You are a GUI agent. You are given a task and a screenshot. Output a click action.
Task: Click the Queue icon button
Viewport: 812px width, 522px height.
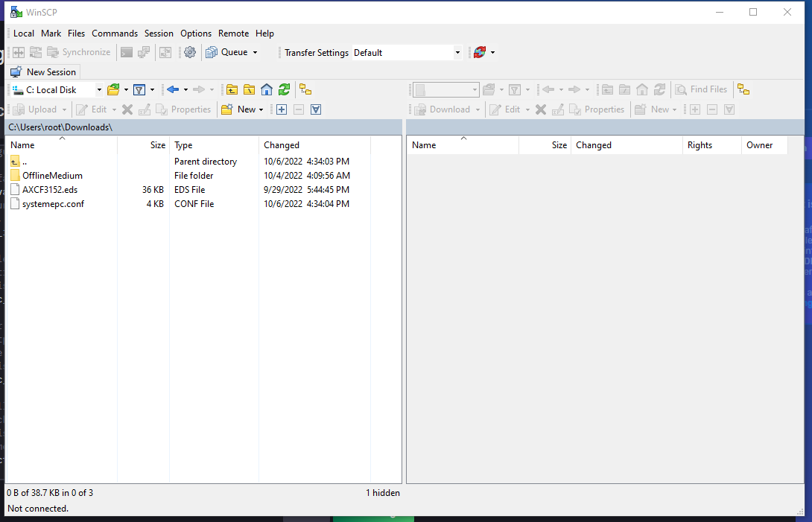click(212, 52)
